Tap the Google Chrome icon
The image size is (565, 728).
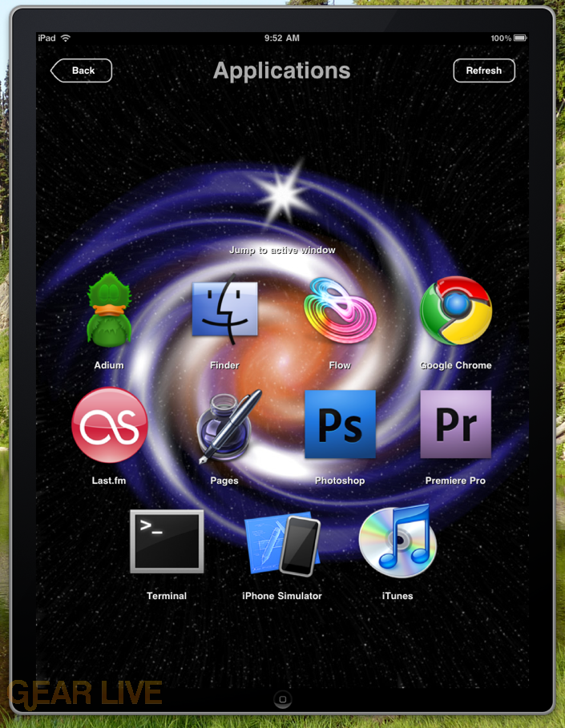456,310
